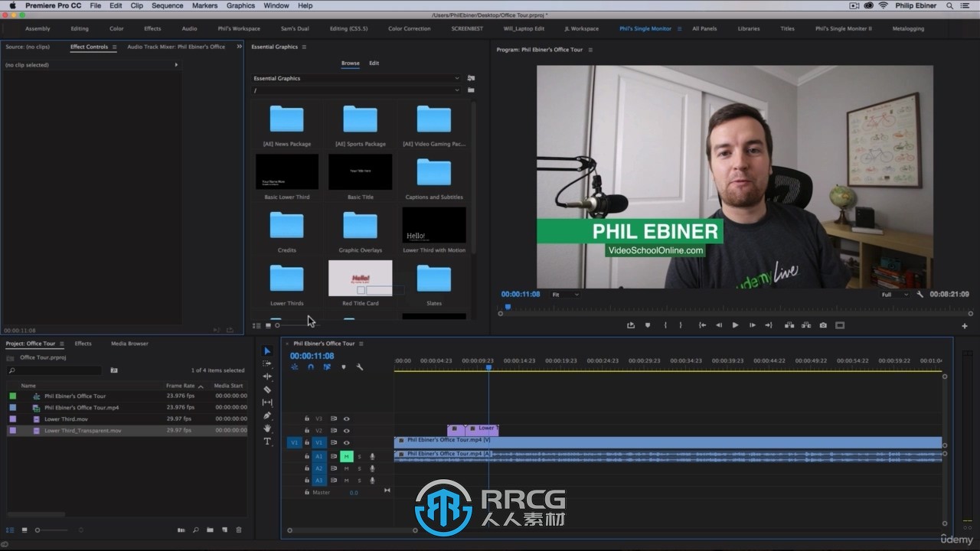Open the Lower Thirds folder
The height and width of the screenshot is (551, 980).
pos(287,284)
